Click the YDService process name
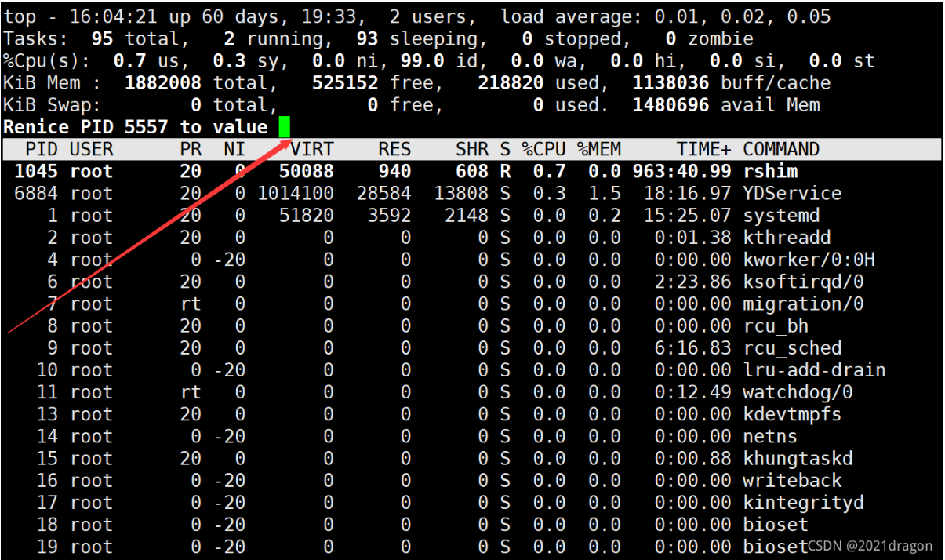The image size is (945, 560). click(792, 193)
